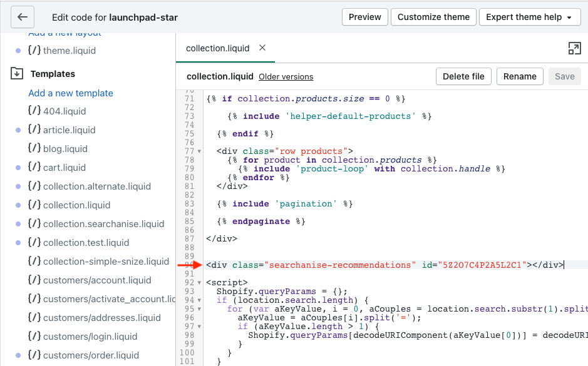Image resolution: width=588 pixels, height=366 pixels.
Task: Select the code icon beside collection-simple-snize.liquid
Action: pyautogui.click(x=34, y=261)
